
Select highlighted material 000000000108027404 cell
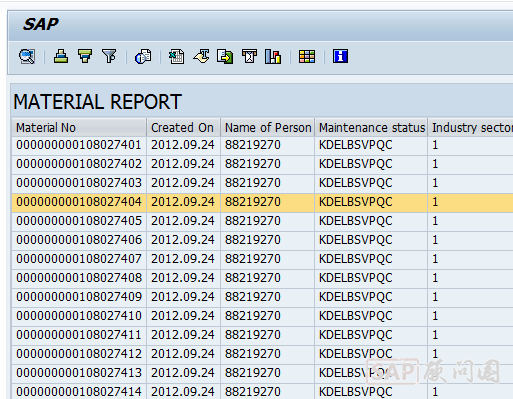79,202
